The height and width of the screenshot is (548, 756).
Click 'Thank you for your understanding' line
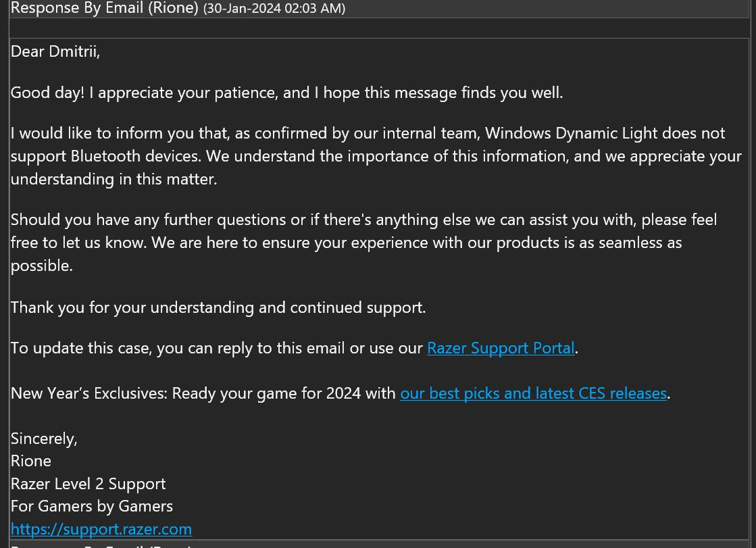click(x=218, y=307)
